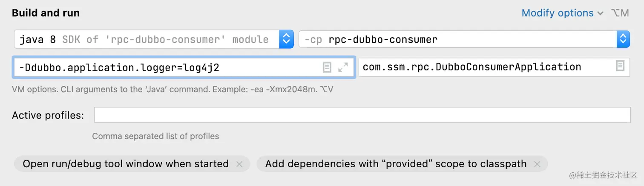
Task: Remove the 'Open run/debug tool window' chip
Action: (x=239, y=164)
